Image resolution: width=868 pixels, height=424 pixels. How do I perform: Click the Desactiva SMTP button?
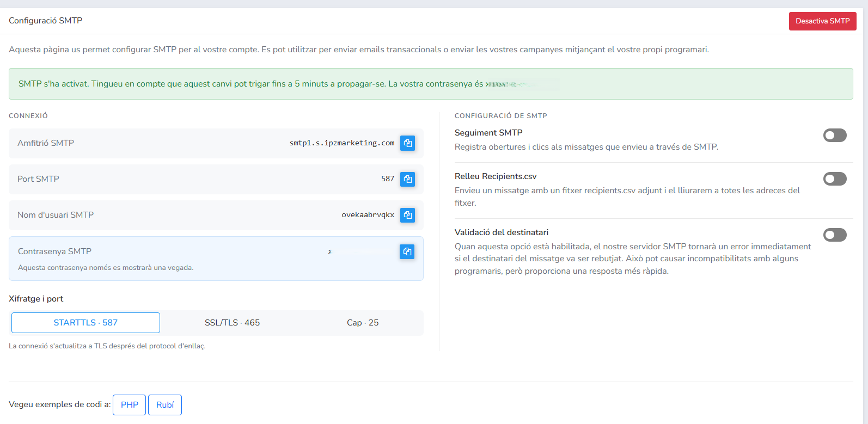[x=822, y=21]
